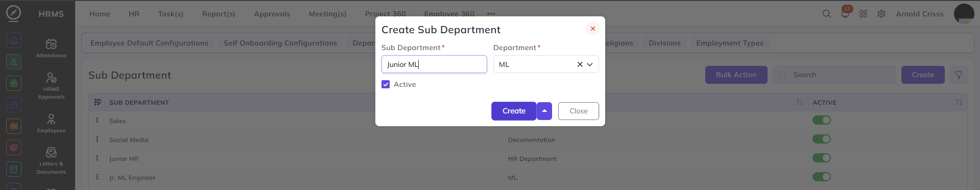Open the HR menu
980x190 pixels.
point(134,14)
